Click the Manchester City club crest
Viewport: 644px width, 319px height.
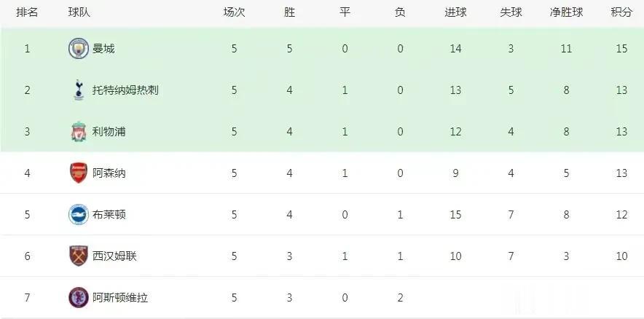point(79,49)
